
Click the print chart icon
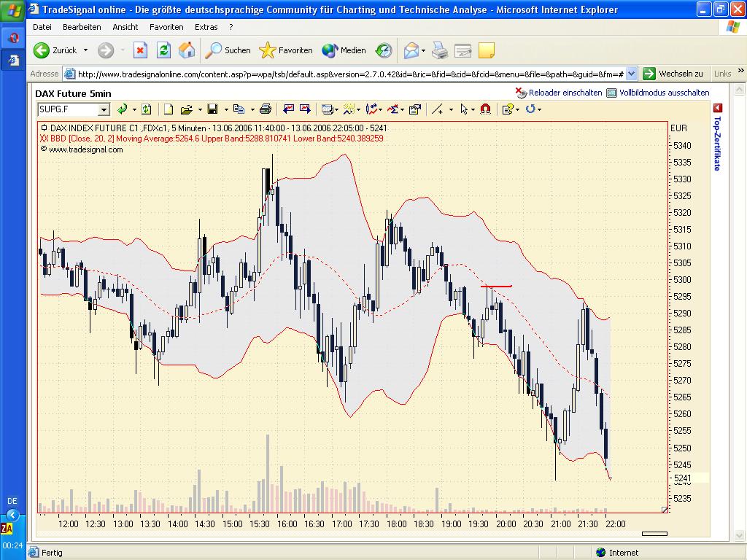click(266, 109)
